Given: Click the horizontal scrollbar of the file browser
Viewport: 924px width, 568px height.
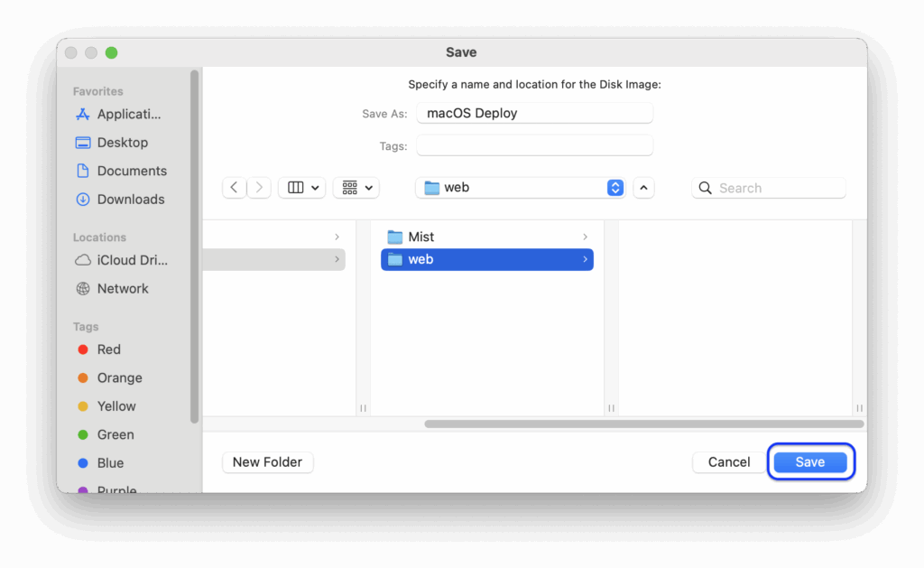Looking at the screenshot, I should pyautogui.click(x=644, y=424).
